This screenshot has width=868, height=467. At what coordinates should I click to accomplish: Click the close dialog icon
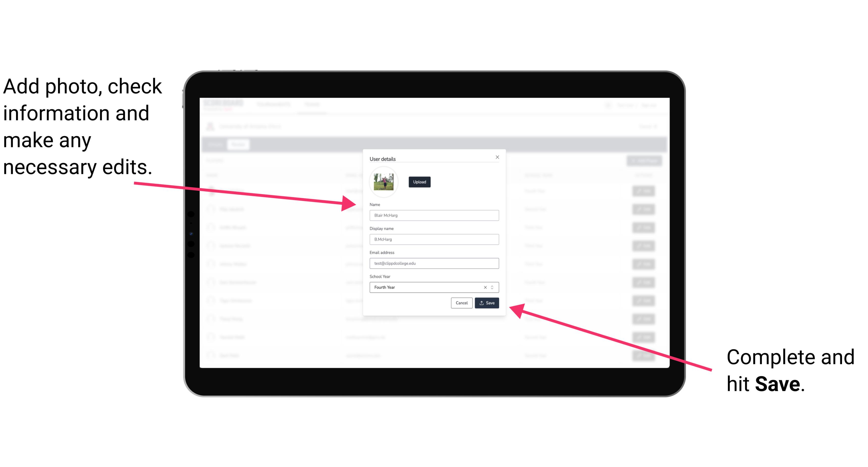coord(498,157)
